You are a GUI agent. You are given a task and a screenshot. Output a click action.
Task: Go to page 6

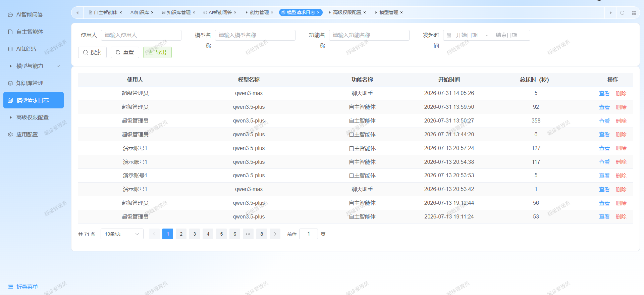[x=235, y=234]
